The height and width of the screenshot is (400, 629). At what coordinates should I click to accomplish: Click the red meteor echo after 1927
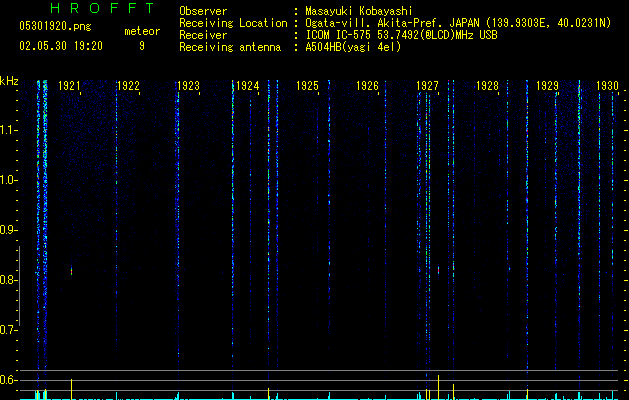click(438, 270)
